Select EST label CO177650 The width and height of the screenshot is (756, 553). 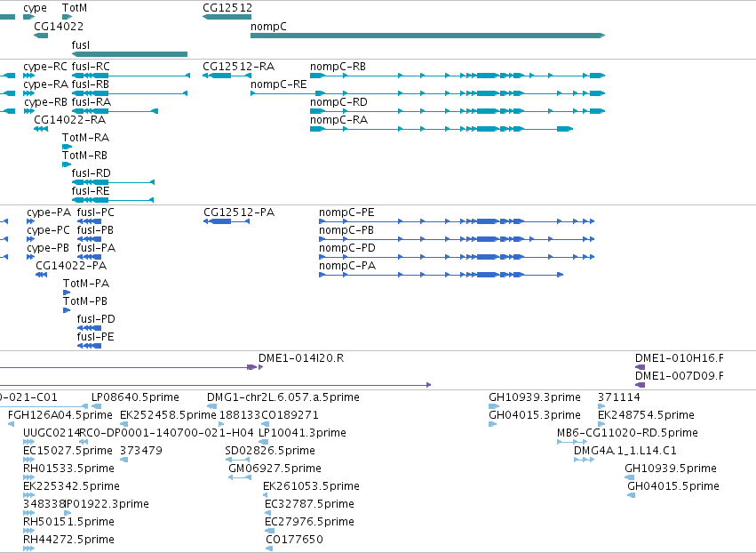[294, 540]
